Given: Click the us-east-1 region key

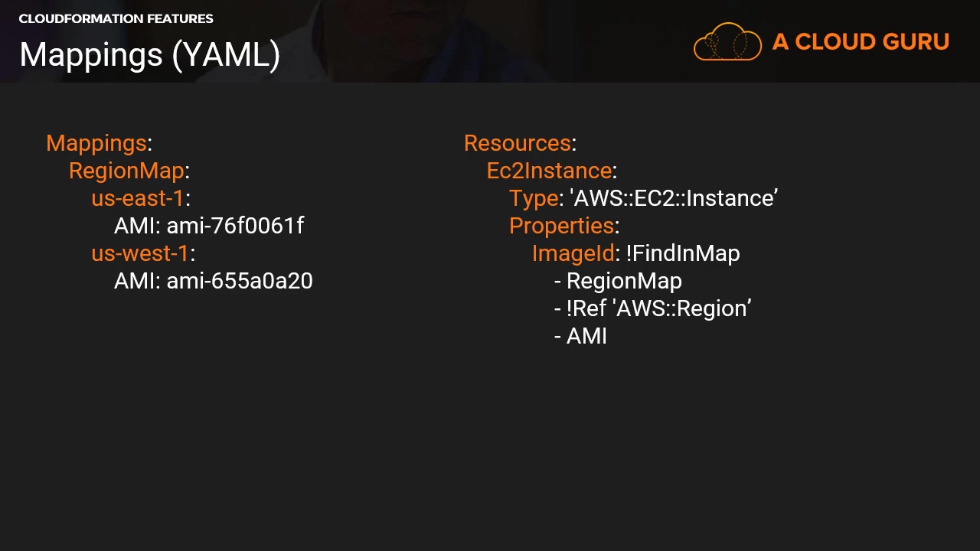Looking at the screenshot, I should (138, 198).
